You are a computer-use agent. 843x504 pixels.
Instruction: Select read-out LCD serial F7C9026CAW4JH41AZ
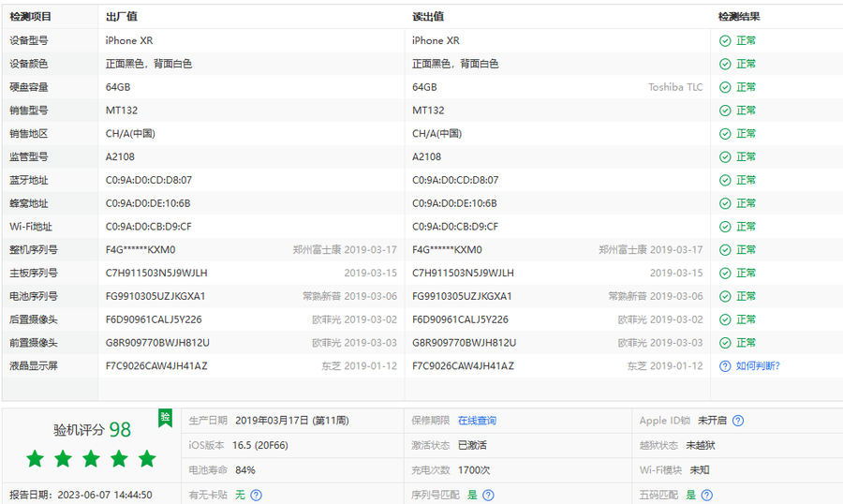(x=463, y=366)
